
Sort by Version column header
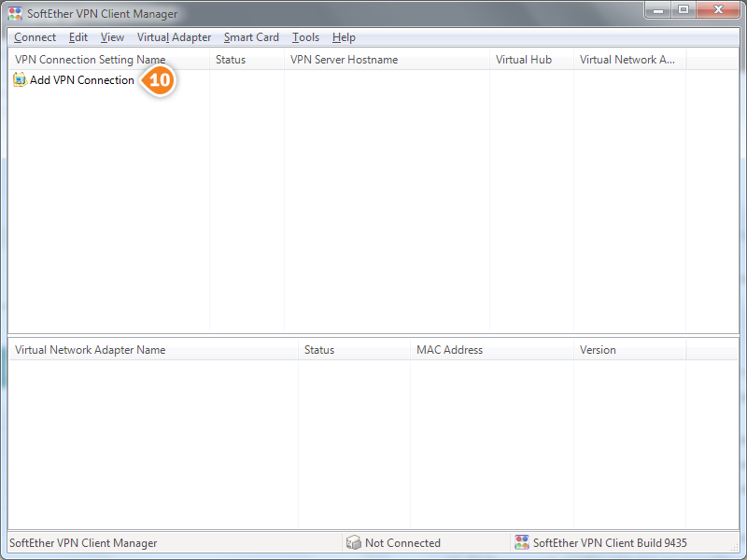pos(629,350)
